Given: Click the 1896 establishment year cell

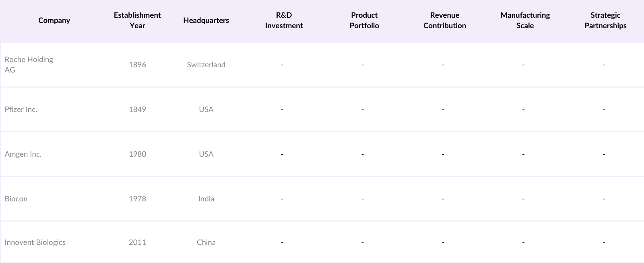Looking at the screenshot, I should [137, 65].
